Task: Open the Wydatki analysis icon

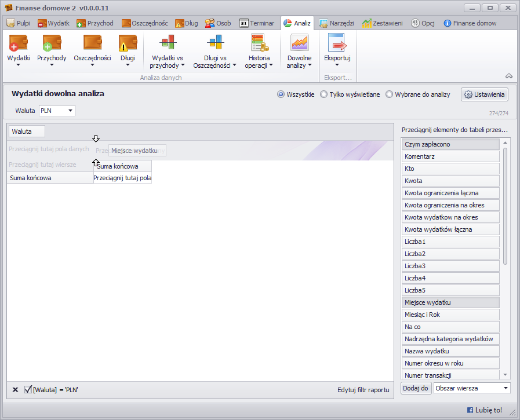Action: click(x=18, y=43)
